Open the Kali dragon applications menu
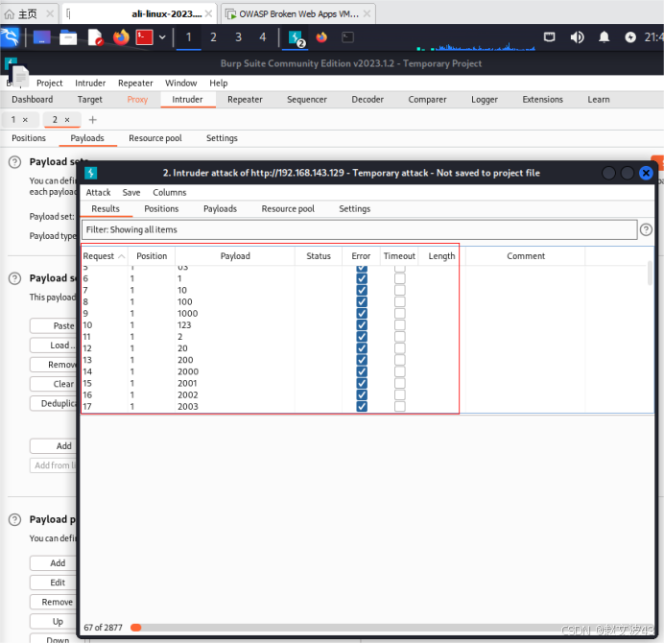This screenshot has height=644, width=664. click(11, 37)
